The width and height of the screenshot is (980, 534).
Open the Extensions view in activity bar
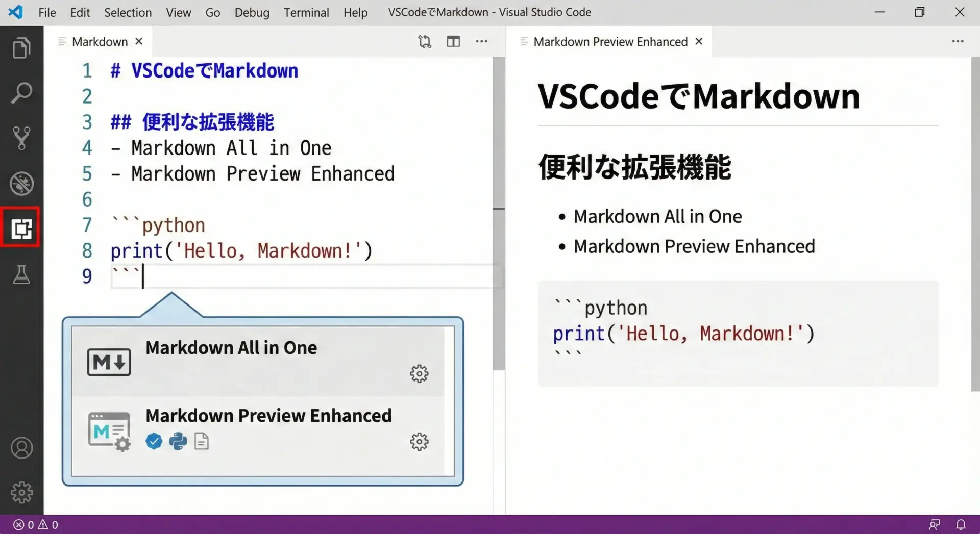point(21,228)
